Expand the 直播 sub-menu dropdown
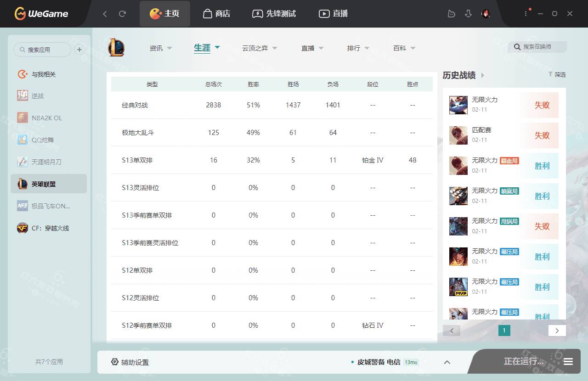588x381 pixels. [312, 48]
